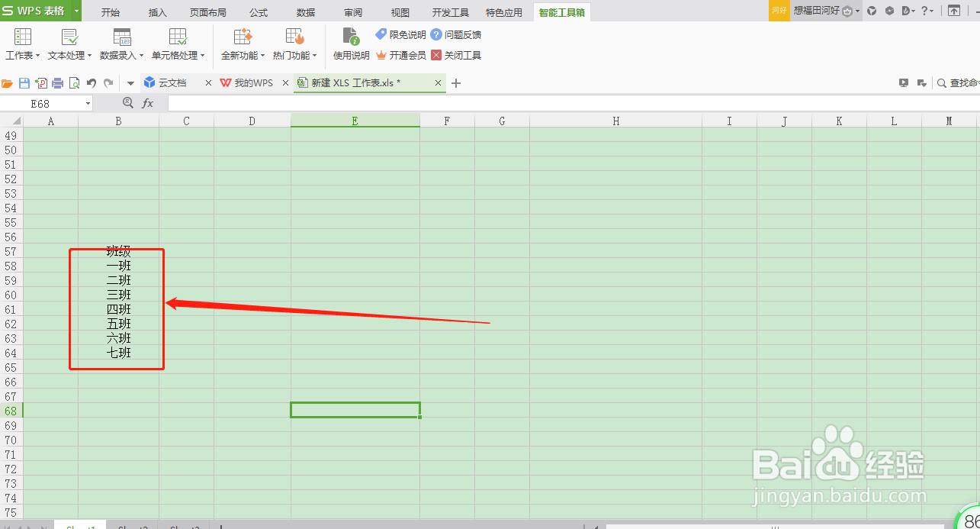
Task: Open the 数据录入 tools dropdown
Action: pyautogui.click(x=121, y=44)
